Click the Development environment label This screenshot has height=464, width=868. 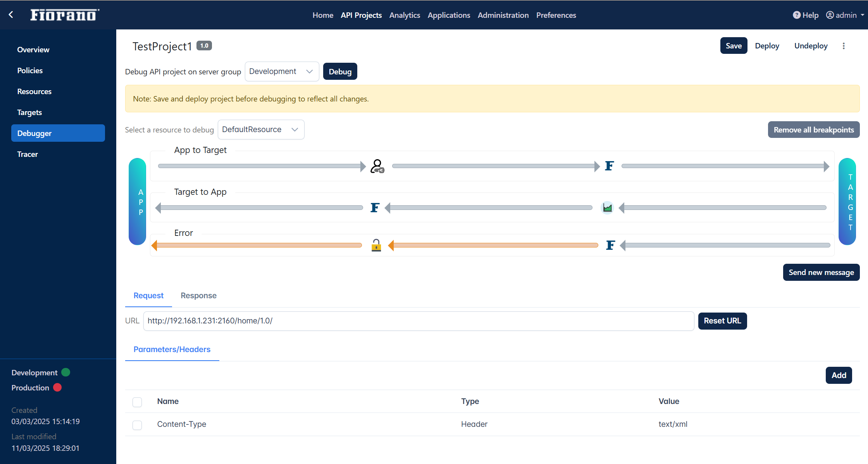(34, 373)
